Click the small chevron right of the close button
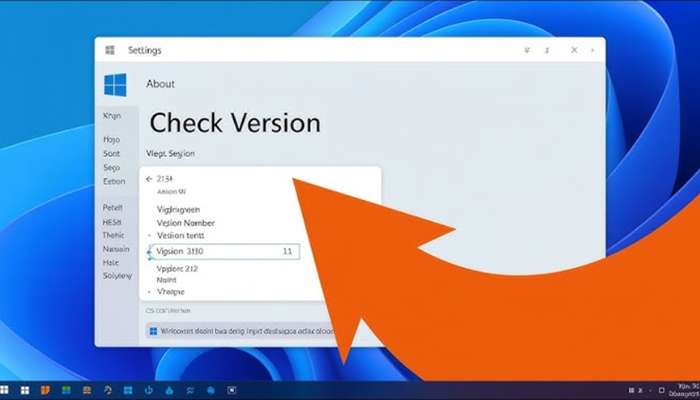Image resolution: width=700 pixels, height=400 pixels. pos(592,50)
